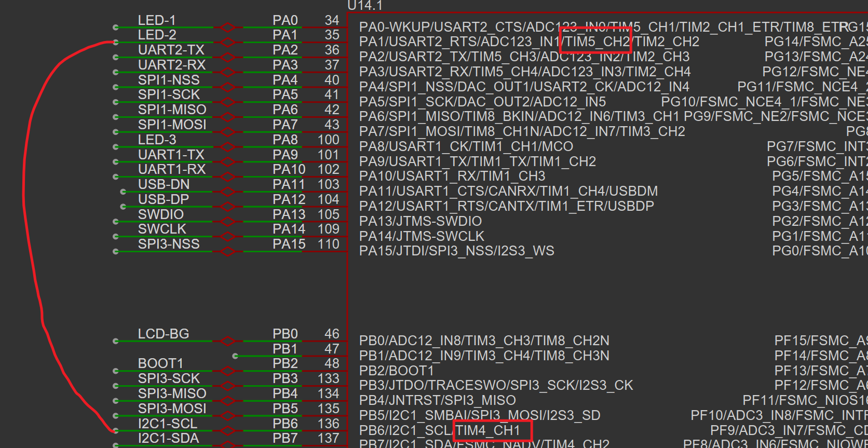The image size is (868, 448).
Task: Select pin number 105
Action: pyautogui.click(x=329, y=214)
